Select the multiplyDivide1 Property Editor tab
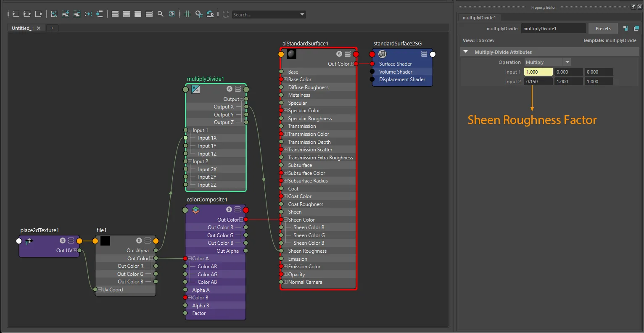Viewport: 644px width, 333px height. (x=479, y=18)
